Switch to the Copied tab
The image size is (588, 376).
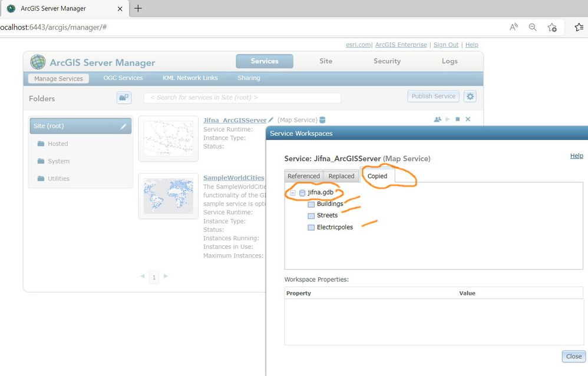tap(377, 175)
